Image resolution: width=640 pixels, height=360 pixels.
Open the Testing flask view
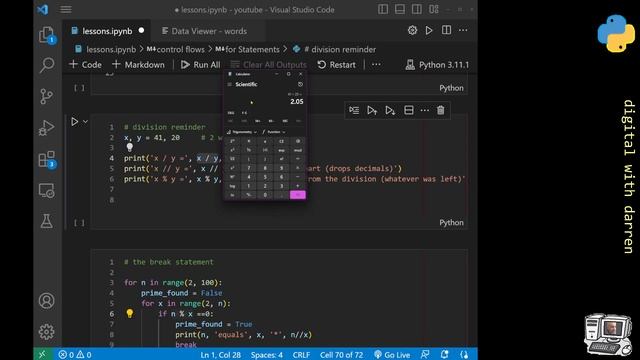(x=47, y=221)
